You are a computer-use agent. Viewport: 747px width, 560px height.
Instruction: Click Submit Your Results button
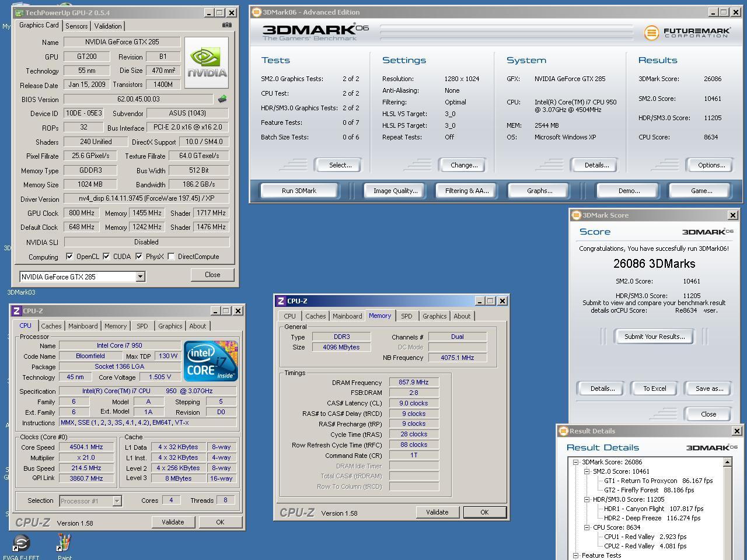(x=655, y=337)
